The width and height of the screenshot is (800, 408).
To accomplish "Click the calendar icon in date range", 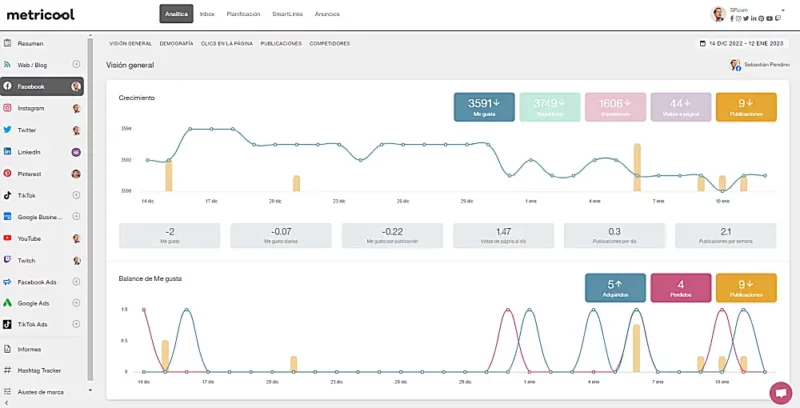I will pyautogui.click(x=703, y=44).
